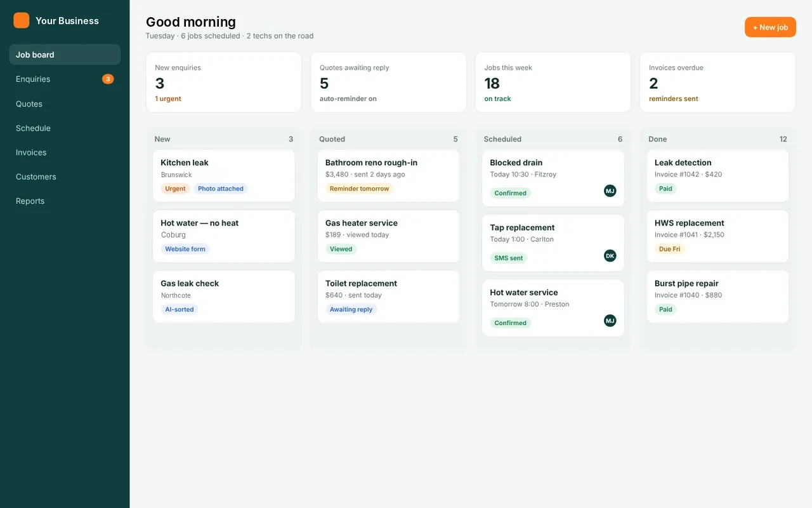Click the reminders sent status text
This screenshot has width=812, height=508.
click(674, 99)
